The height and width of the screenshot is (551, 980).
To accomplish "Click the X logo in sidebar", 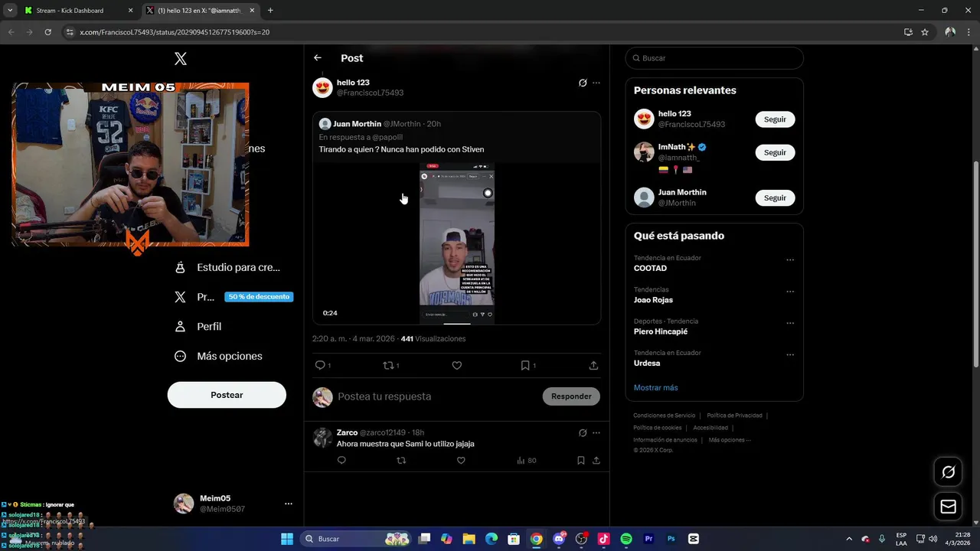I will [181, 59].
